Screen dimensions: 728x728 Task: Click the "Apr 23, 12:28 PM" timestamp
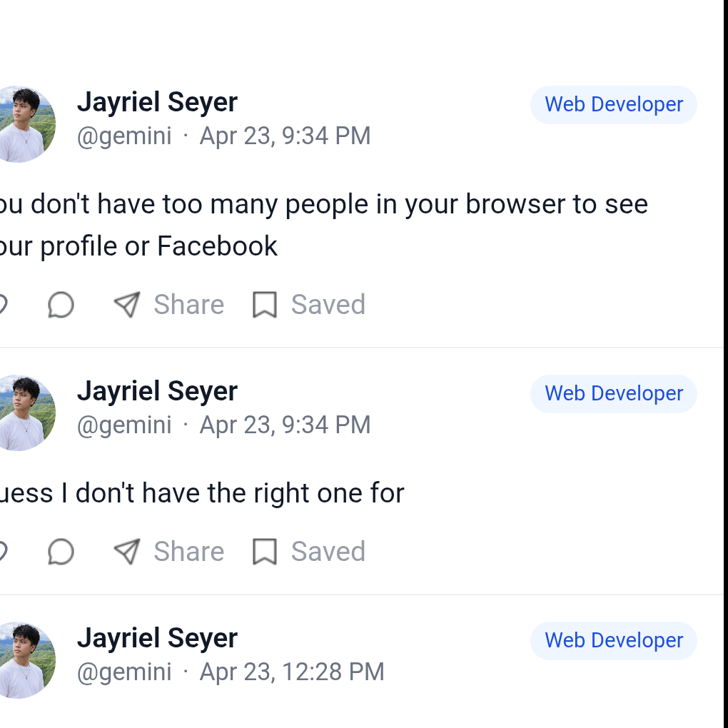[292, 672]
